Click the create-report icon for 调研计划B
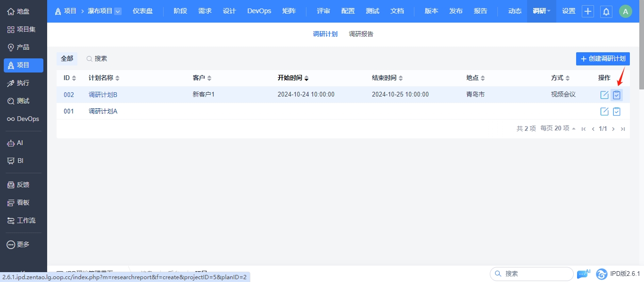The height and width of the screenshot is (282, 644). (617, 95)
